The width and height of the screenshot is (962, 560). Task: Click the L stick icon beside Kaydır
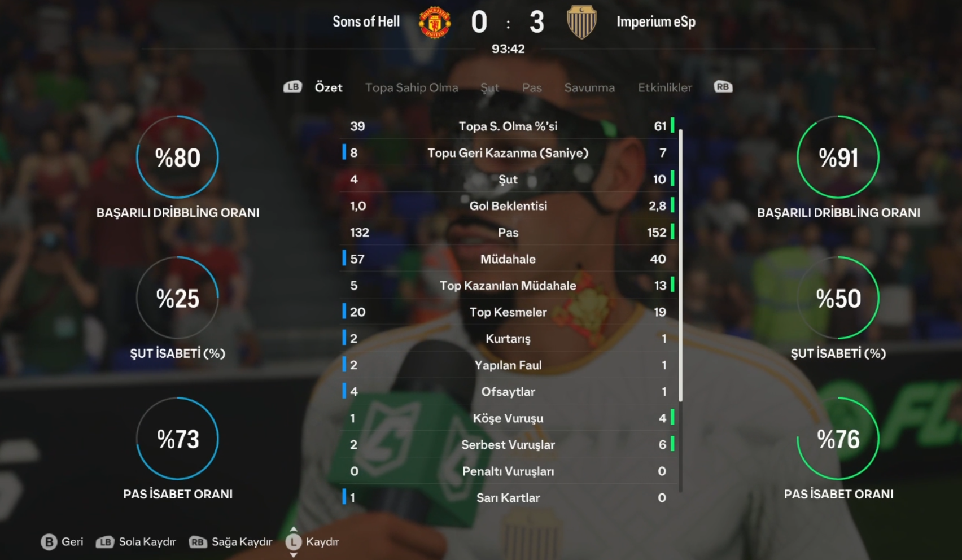point(293,542)
